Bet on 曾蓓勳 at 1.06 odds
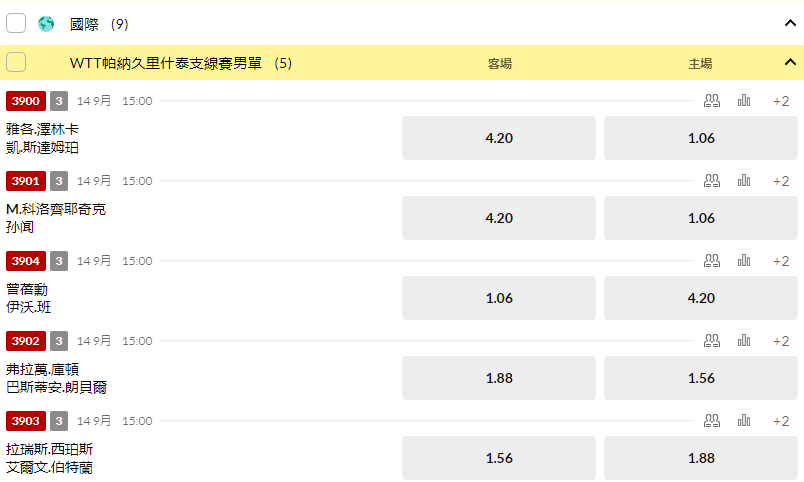804x482 pixels. pyautogui.click(x=498, y=298)
